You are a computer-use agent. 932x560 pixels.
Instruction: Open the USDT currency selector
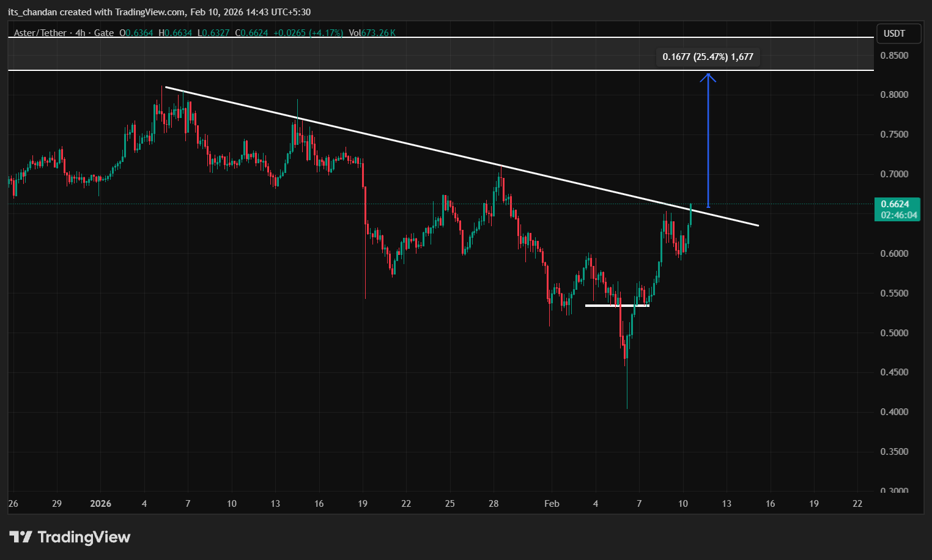[897, 34]
